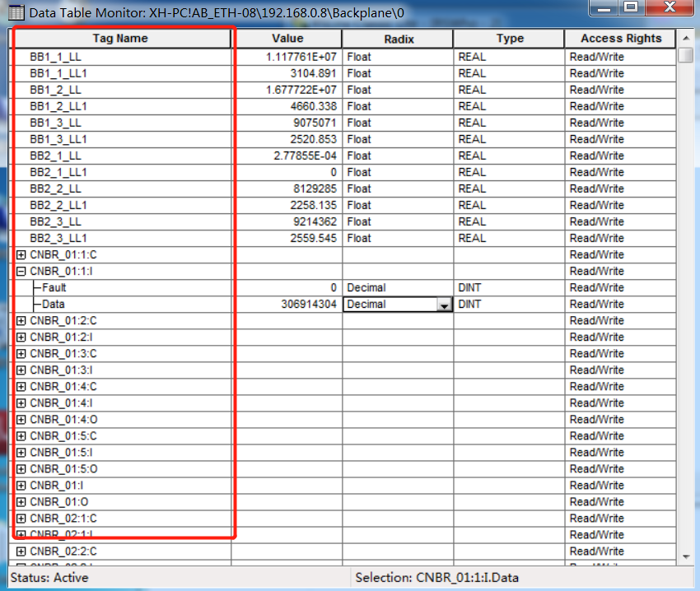Click the Data Table Monitor title bar icon
700x591 pixels.
click(x=16, y=13)
